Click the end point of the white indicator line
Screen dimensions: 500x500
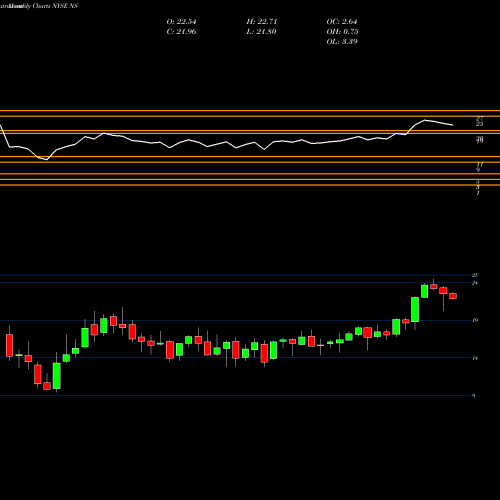[453, 125]
